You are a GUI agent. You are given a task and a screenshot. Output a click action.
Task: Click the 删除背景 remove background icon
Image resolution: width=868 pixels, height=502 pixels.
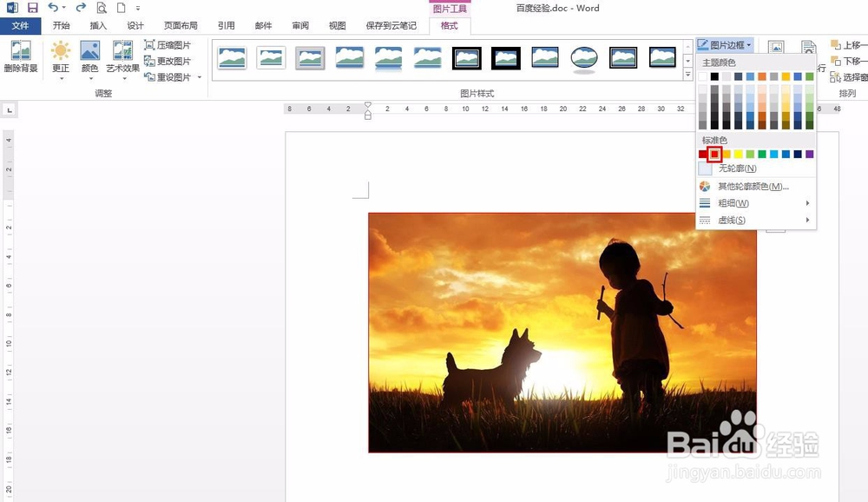[x=21, y=57]
